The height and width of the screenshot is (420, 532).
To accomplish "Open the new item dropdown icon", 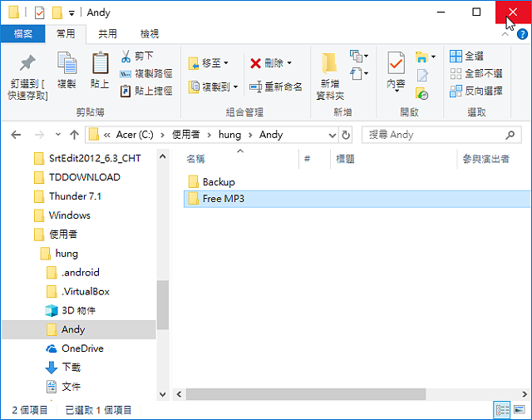I will (x=358, y=56).
